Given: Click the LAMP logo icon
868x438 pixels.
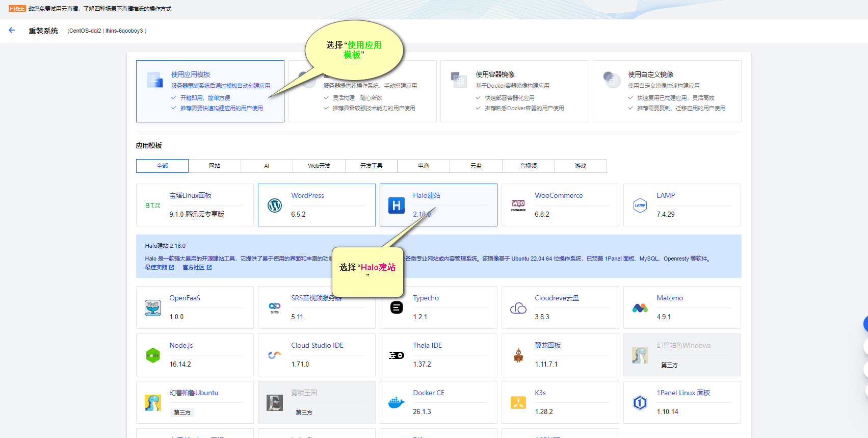Looking at the screenshot, I should (x=640, y=205).
